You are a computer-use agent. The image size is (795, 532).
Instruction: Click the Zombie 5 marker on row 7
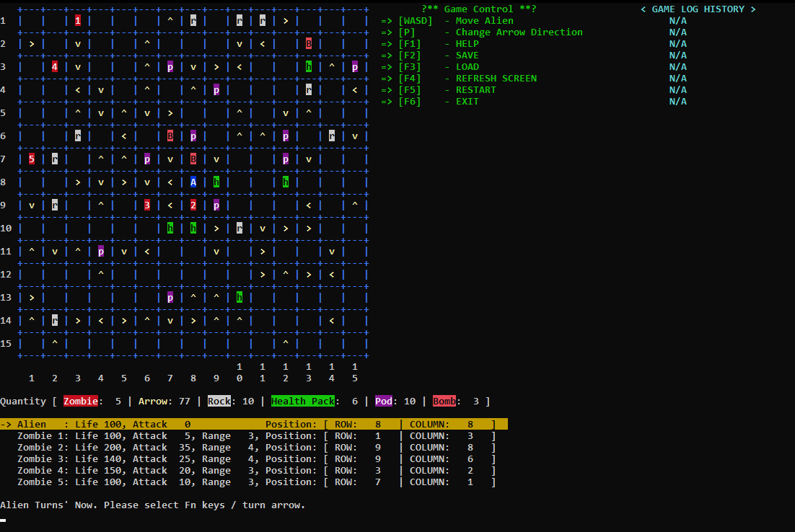click(30, 159)
